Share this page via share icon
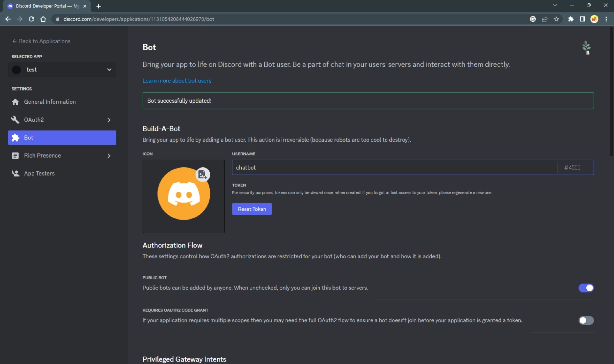Viewport: 614px width, 364px height. pyautogui.click(x=544, y=19)
